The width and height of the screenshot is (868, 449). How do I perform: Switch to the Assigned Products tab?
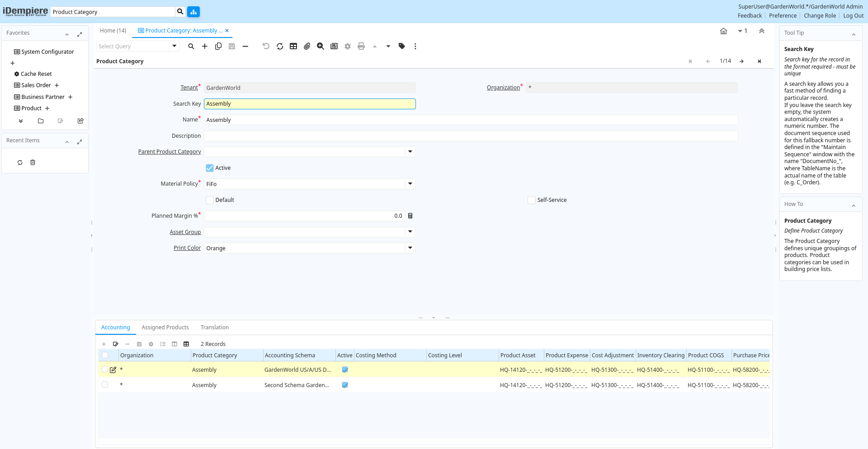(x=165, y=327)
